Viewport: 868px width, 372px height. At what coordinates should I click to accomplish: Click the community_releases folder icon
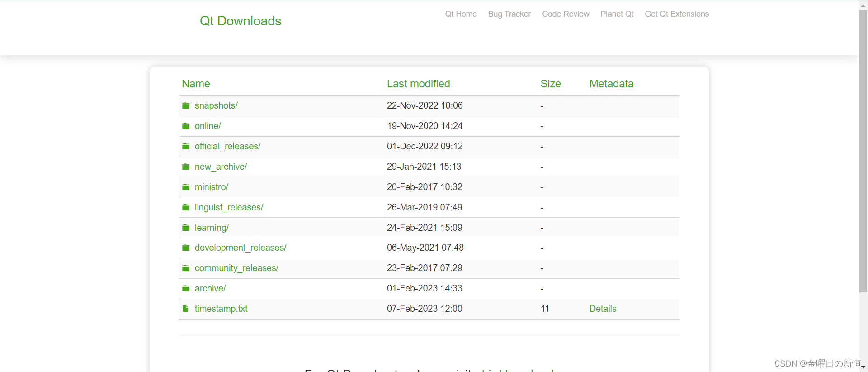coord(186,268)
